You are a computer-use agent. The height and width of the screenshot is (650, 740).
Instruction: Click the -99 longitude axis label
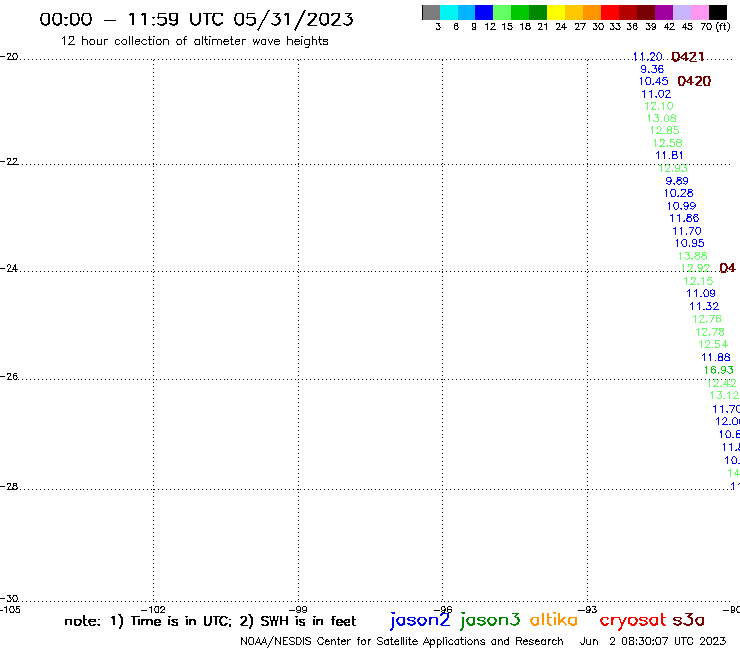[298, 609]
